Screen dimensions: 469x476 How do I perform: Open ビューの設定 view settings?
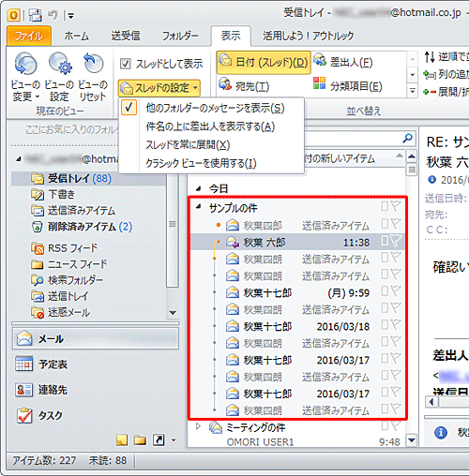(59, 77)
